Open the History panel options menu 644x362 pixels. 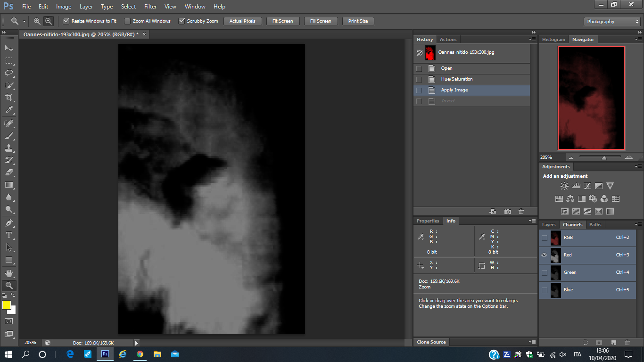[532, 40]
